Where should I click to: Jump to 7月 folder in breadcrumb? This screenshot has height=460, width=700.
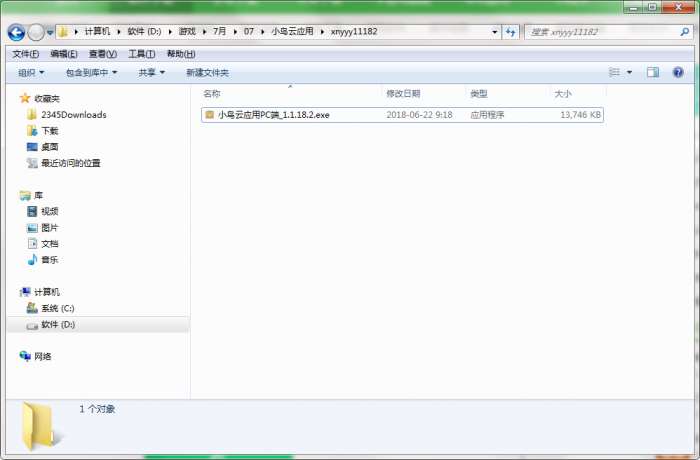pos(219,31)
